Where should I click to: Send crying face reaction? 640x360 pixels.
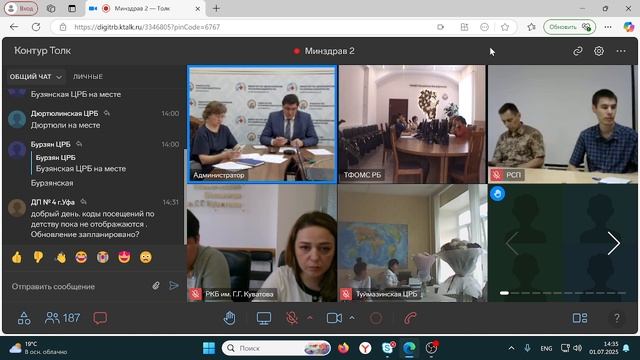pos(103,257)
